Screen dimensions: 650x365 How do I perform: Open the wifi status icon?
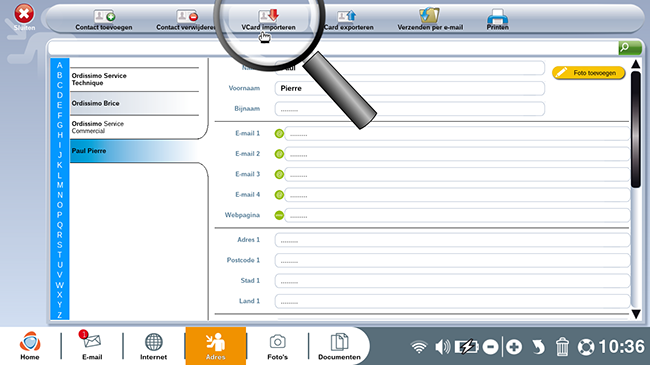pos(419,347)
